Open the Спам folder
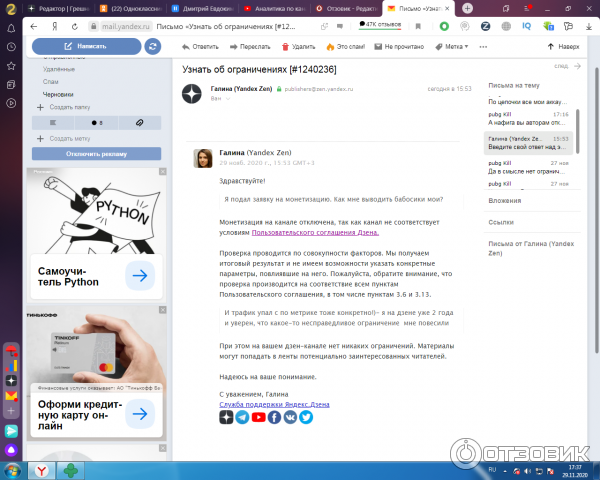600x480 pixels. (51, 82)
